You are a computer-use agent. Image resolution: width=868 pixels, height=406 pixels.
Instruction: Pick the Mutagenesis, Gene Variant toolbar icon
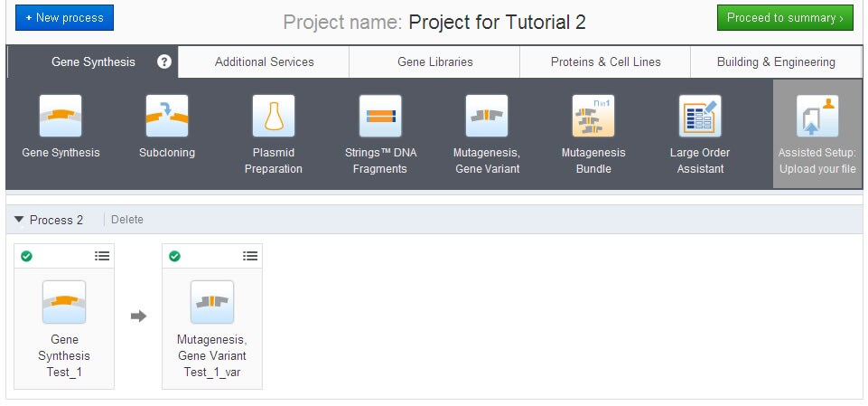[x=487, y=117]
